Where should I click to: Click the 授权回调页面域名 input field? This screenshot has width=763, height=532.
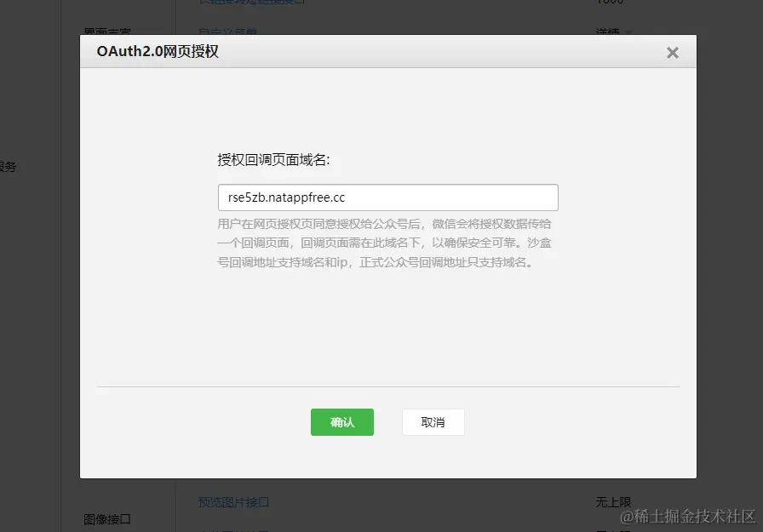(x=387, y=197)
